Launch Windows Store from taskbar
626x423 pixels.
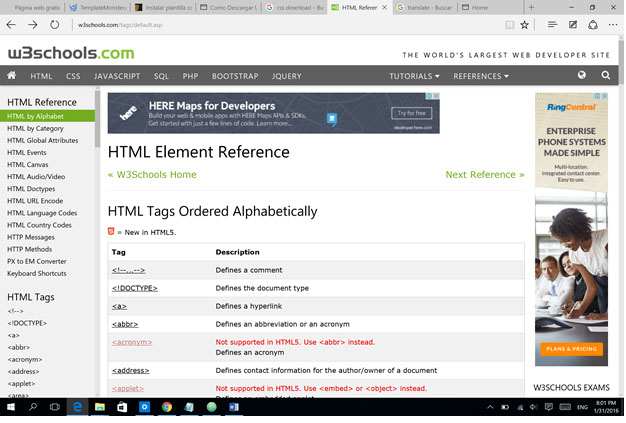[x=122, y=407]
